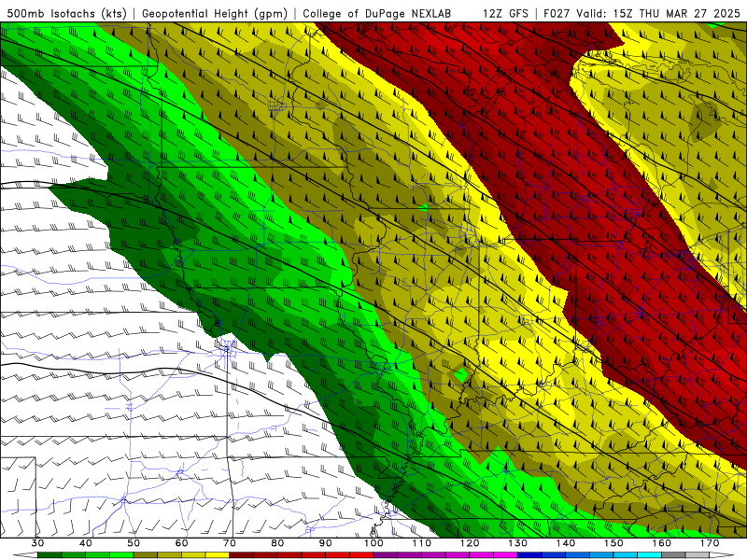Image resolution: width=747 pixels, height=560 pixels.
Task: Click the 170 kt legend label
Action: point(710,543)
